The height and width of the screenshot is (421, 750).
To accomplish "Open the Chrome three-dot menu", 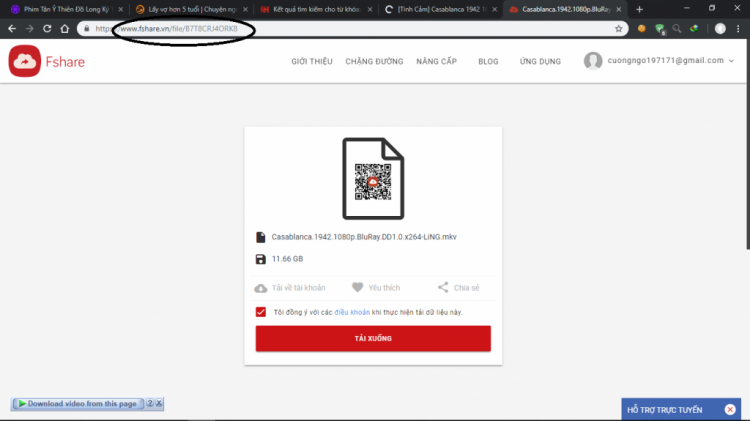I will pyautogui.click(x=738, y=29).
